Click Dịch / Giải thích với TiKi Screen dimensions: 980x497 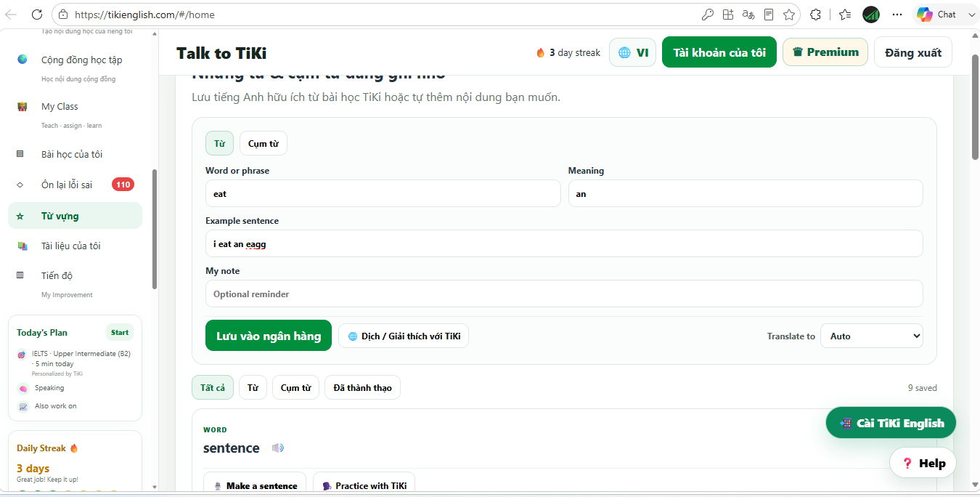click(404, 336)
